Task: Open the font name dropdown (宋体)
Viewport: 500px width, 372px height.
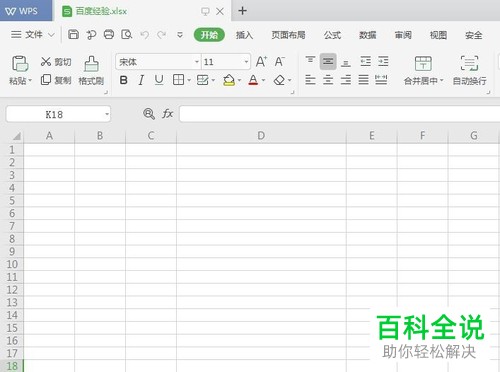Action: click(197, 62)
